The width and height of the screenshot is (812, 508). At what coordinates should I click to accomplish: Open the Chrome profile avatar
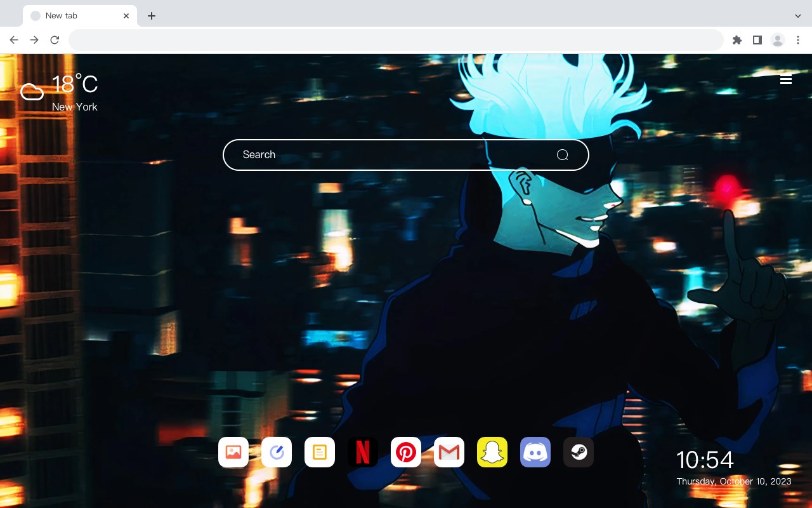coord(778,40)
